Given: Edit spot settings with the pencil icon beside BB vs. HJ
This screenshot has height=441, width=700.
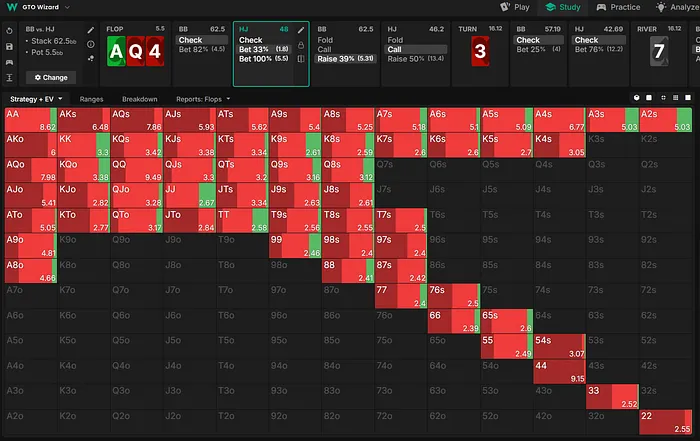Looking at the screenshot, I should click(91, 30).
